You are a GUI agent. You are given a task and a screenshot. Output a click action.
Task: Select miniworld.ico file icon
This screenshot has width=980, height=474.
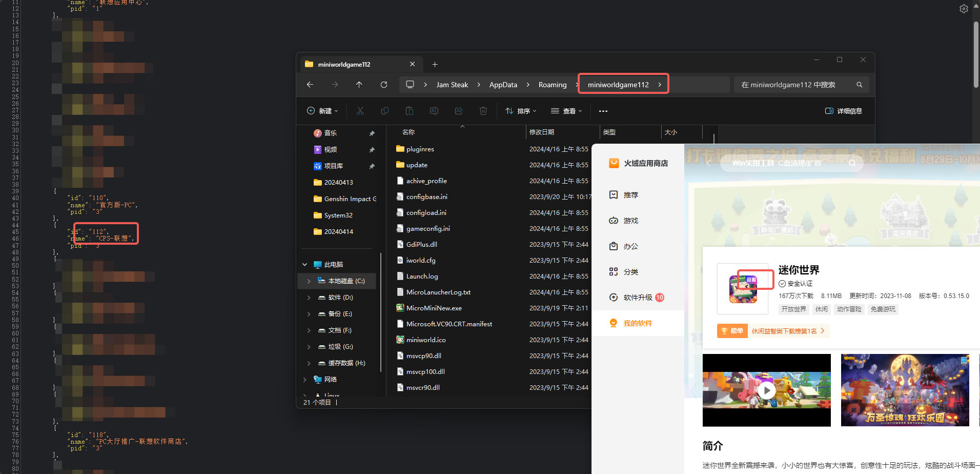400,340
